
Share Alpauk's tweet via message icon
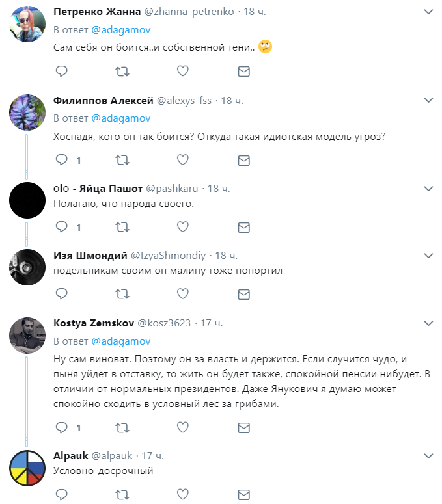click(244, 495)
